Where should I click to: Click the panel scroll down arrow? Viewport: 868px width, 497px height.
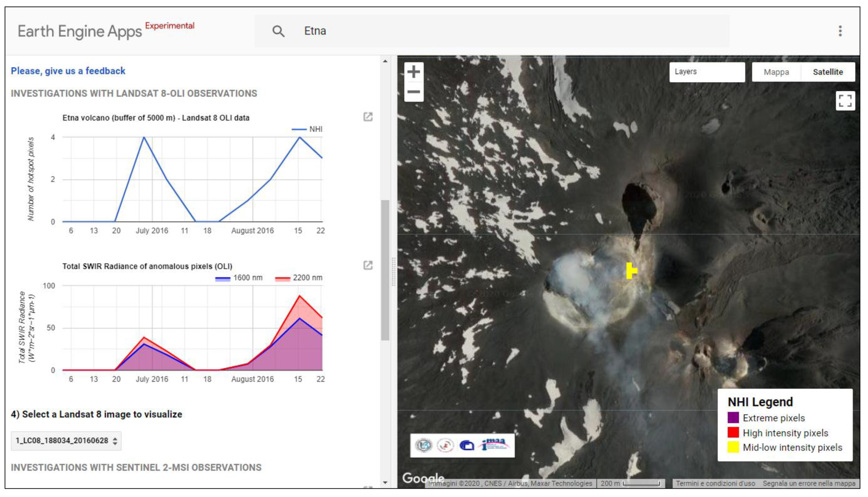click(x=385, y=482)
